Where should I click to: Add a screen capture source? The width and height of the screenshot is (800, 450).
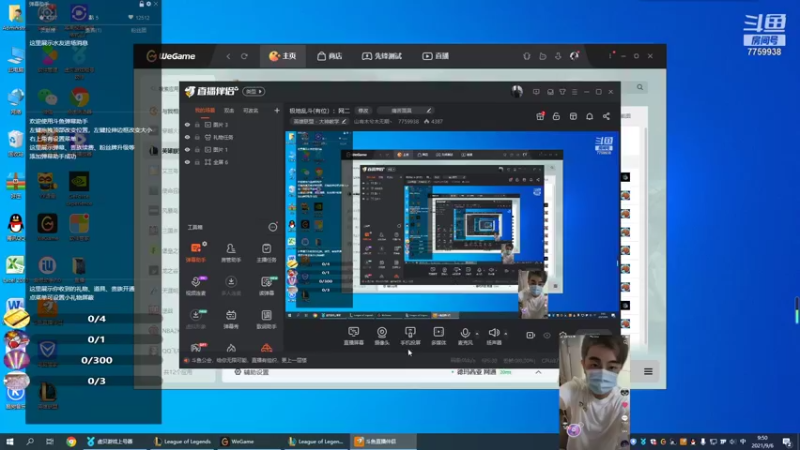[x=354, y=336]
